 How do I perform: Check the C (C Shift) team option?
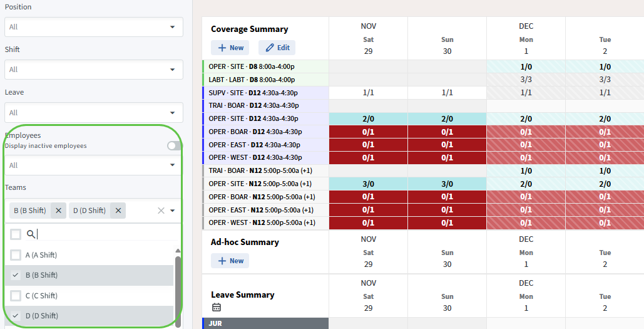16,296
